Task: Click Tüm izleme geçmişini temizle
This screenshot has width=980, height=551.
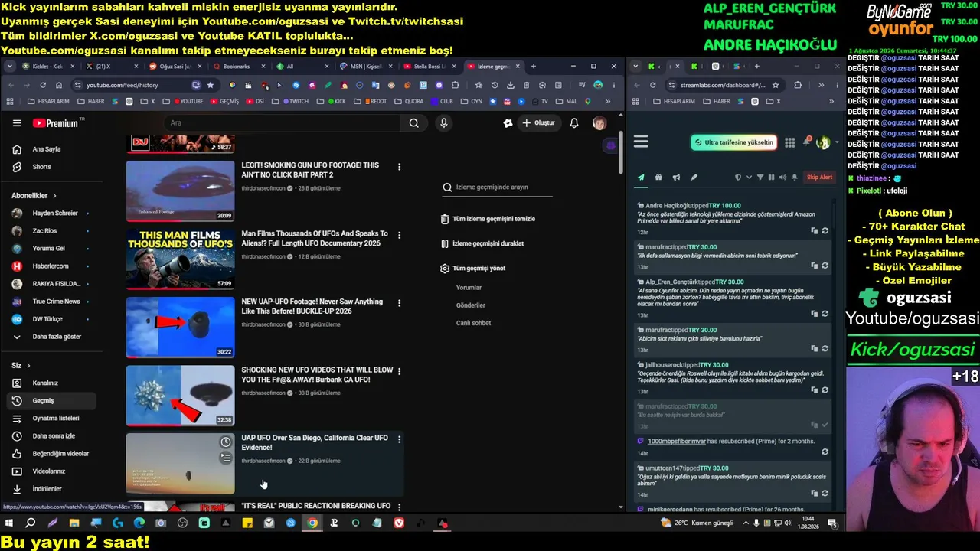Action: click(x=488, y=219)
